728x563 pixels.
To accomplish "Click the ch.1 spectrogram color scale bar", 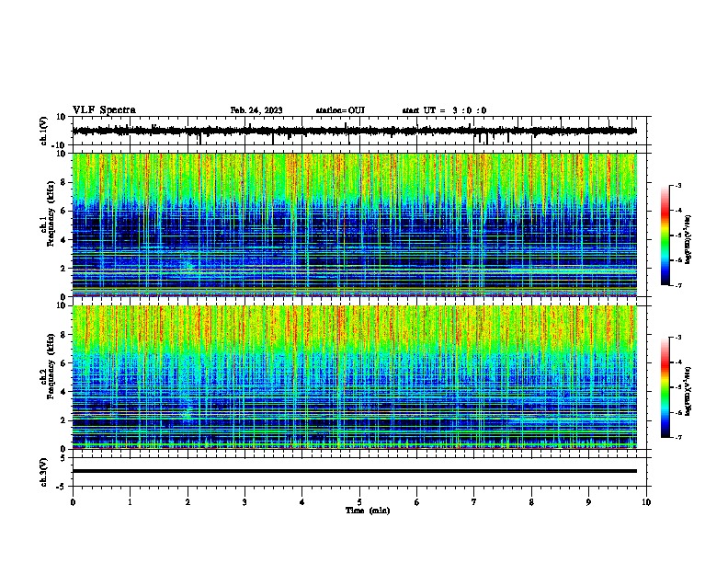I will click(x=665, y=236).
